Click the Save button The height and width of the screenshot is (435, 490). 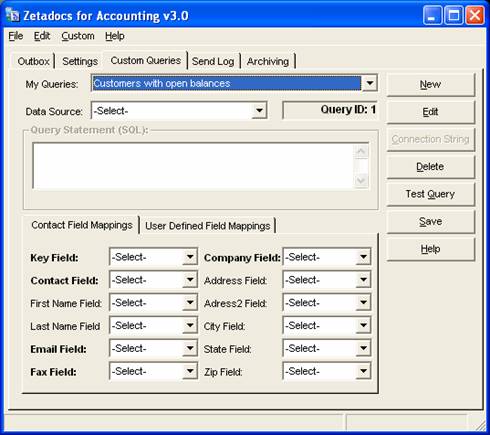point(430,221)
